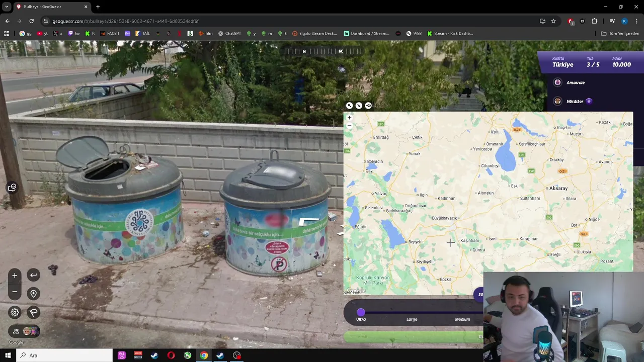Open the FACEIT bookmark
Screen dimensions: 644x362
tap(110, 34)
